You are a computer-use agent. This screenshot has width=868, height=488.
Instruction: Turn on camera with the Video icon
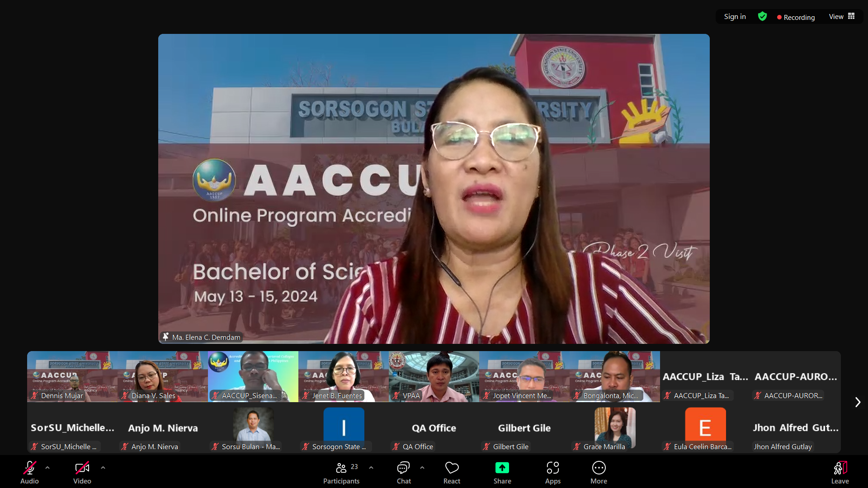tap(82, 468)
